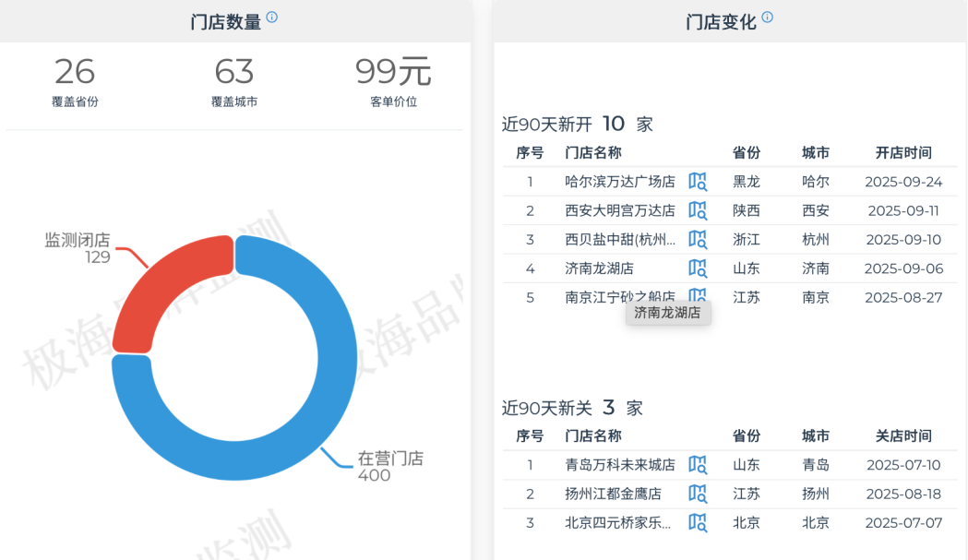968x560 pixels.
Task: Open the map view for 哈尔滨万达广场店
Action: [x=699, y=182]
